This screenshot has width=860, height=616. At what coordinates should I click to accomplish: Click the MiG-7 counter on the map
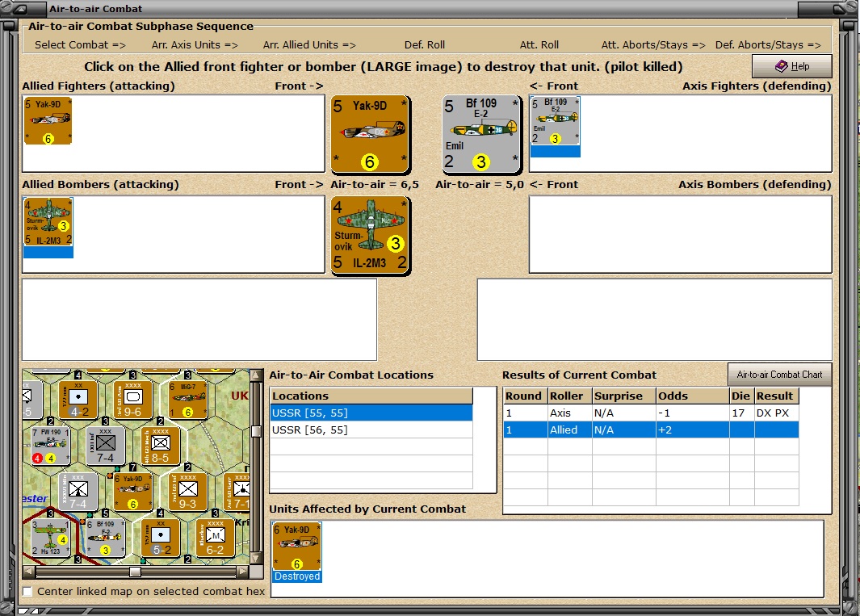[x=188, y=400]
